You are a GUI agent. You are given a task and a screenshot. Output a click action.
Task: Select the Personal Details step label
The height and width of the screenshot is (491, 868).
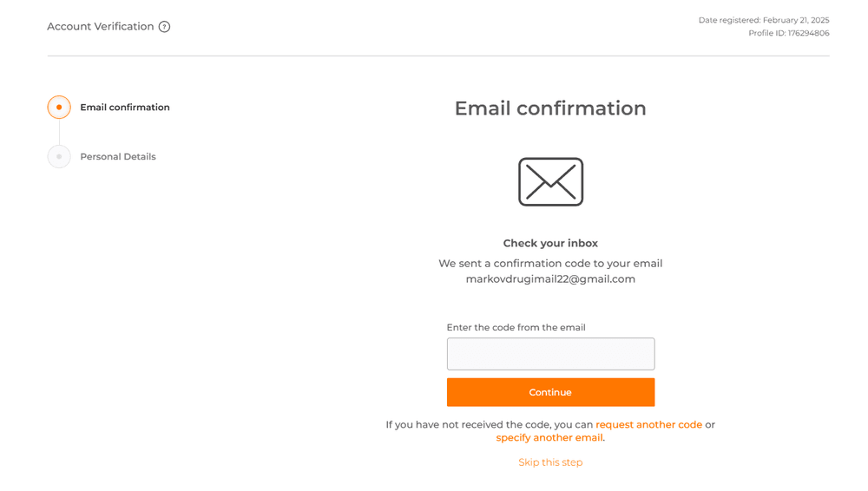tap(118, 157)
